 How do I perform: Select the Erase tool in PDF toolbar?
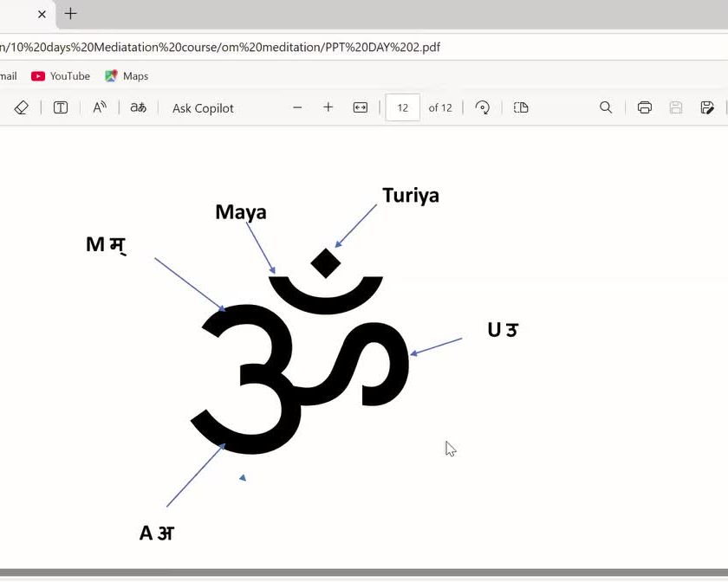point(22,107)
